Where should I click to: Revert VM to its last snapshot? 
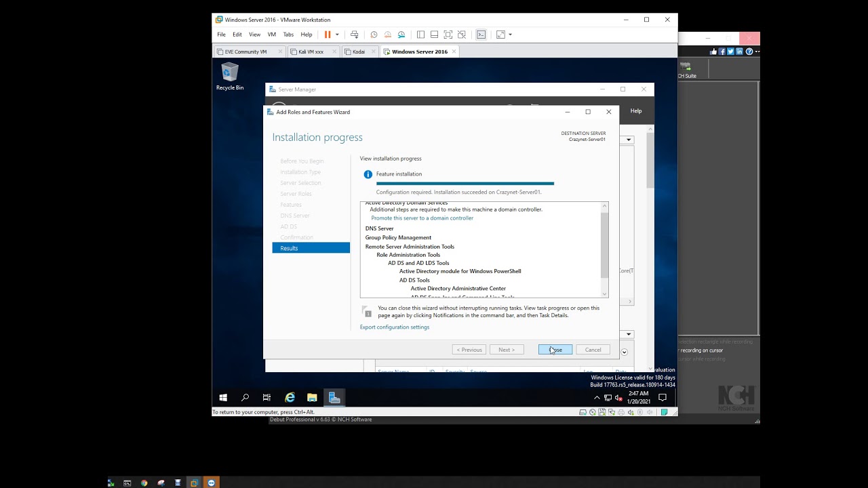click(x=387, y=35)
